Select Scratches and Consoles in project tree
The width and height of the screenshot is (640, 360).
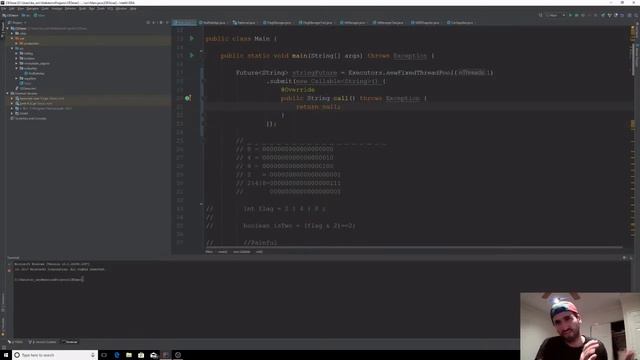(29, 118)
